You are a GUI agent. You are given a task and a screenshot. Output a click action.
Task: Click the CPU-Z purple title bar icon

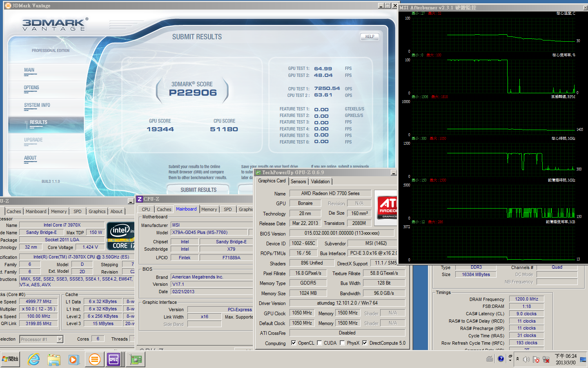[140, 199]
